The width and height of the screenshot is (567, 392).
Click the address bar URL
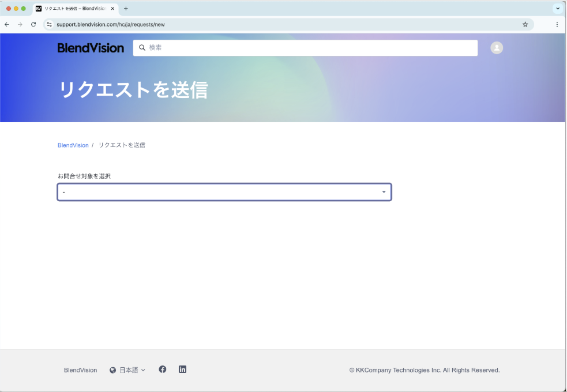(x=111, y=25)
